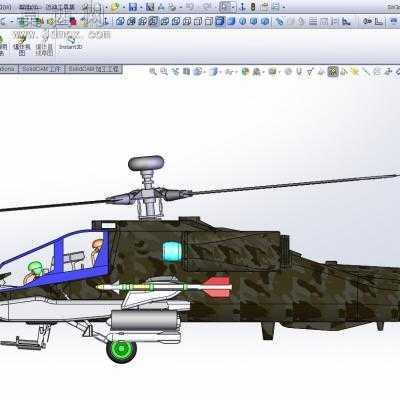Click the shaded display cube icon
The height and width of the screenshot is (400, 400).
231,22
